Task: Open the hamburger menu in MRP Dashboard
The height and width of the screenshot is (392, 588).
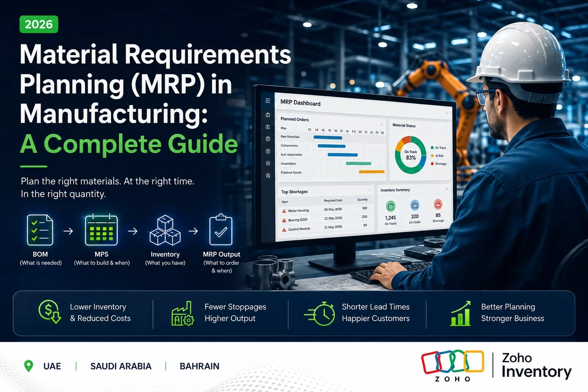Action: pos(268,101)
